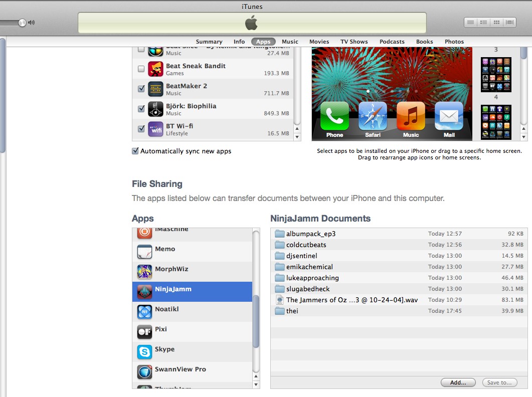Open the Music tab
Screen dimensions: 532x397
pos(290,42)
